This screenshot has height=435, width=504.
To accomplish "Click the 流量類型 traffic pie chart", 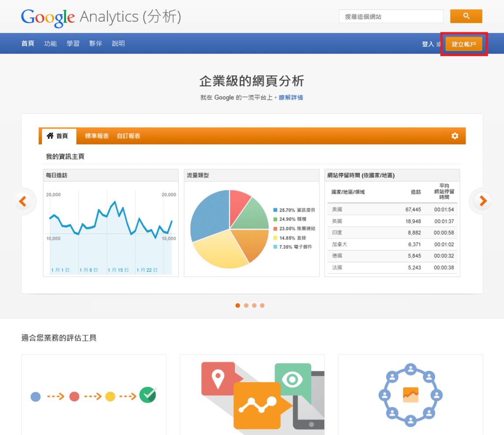I will pyautogui.click(x=229, y=229).
